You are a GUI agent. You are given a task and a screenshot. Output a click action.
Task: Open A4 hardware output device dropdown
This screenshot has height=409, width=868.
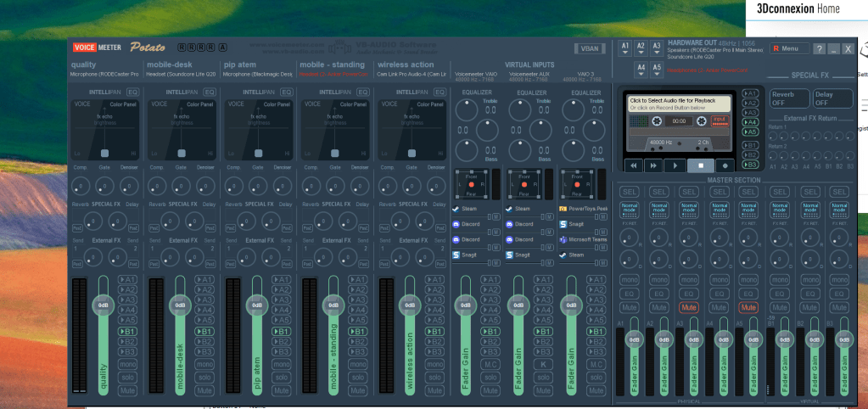[641, 70]
